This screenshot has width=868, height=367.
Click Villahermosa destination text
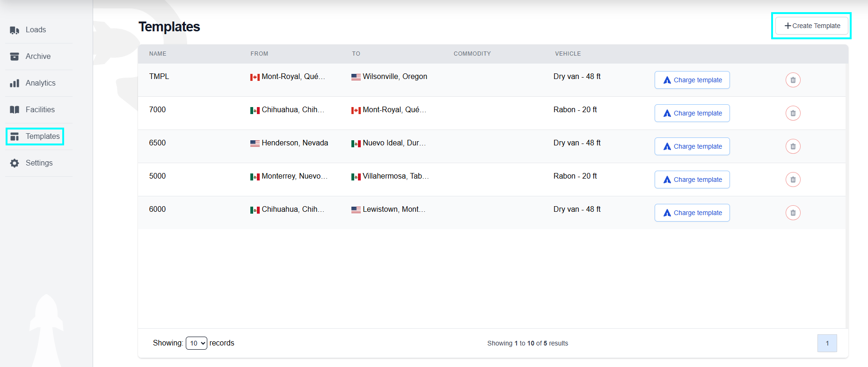click(x=396, y=176)
